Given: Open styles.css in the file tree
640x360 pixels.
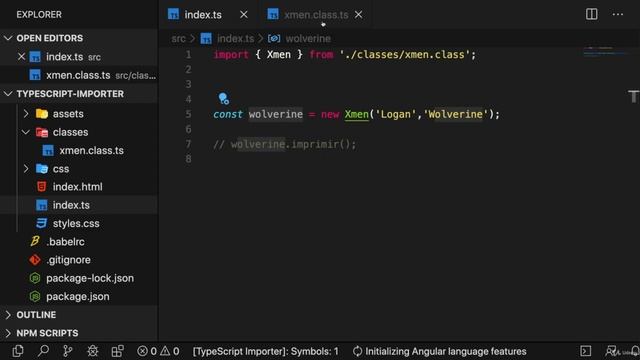Looking at the screenshot, I should tap(76, 223).
